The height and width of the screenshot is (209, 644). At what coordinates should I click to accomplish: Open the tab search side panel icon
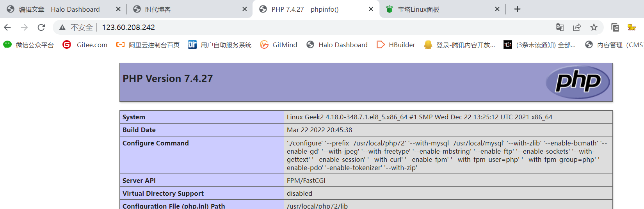[x=615, y=27]
